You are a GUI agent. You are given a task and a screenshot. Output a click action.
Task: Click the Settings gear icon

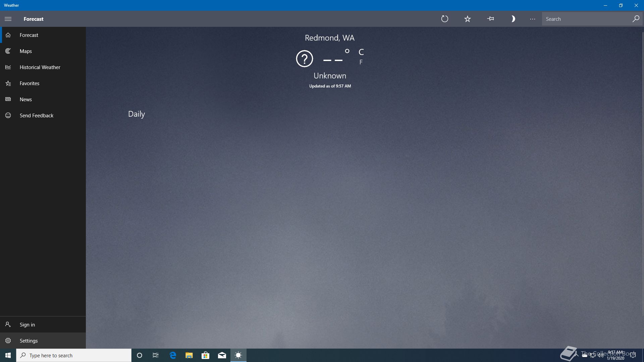(x=8, y=341)
